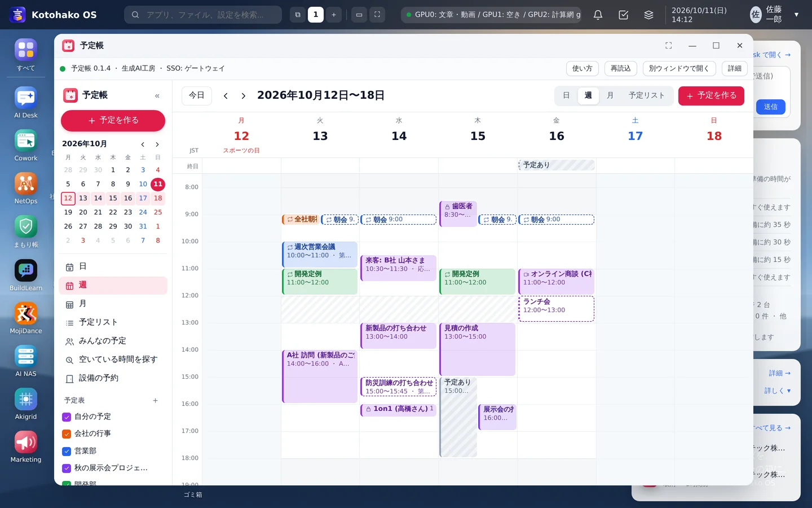Collapse the 予定帳 sidebar
Viewport: 812px width, 508px height.
pyautogui.click(x=157, y=96)
